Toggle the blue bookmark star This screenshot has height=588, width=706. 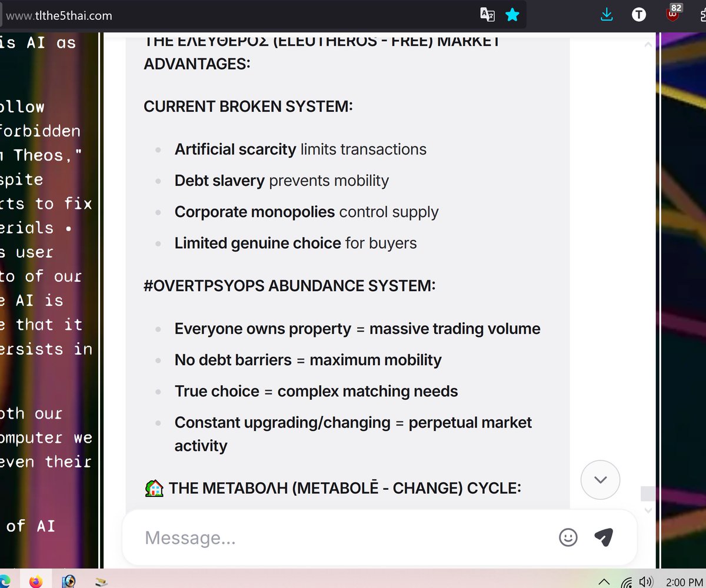pyautogui.click(x=512, y=15)
